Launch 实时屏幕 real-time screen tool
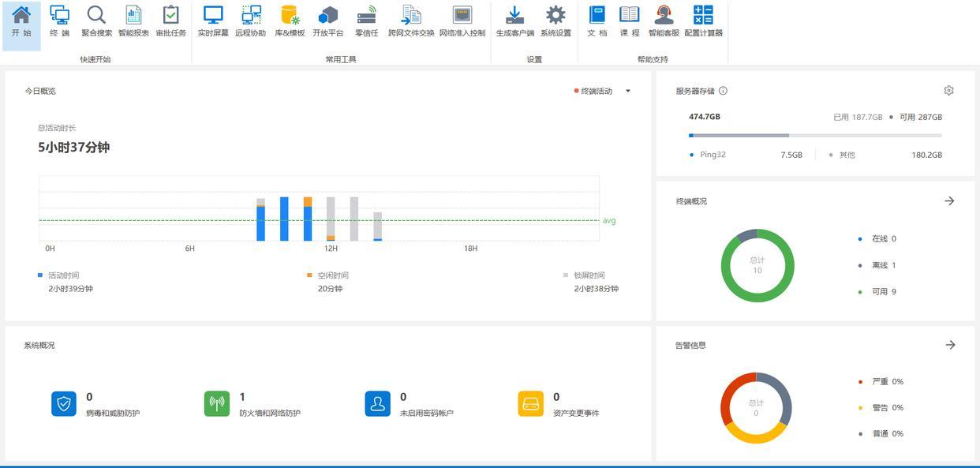980x468 pixels. [213, 21]
